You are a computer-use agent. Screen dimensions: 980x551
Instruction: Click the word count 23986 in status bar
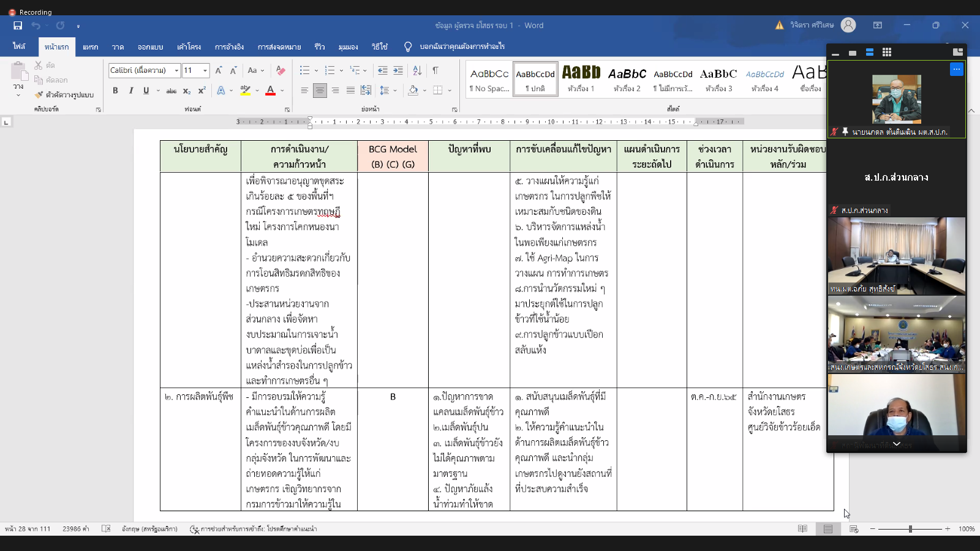coord(75,529)
